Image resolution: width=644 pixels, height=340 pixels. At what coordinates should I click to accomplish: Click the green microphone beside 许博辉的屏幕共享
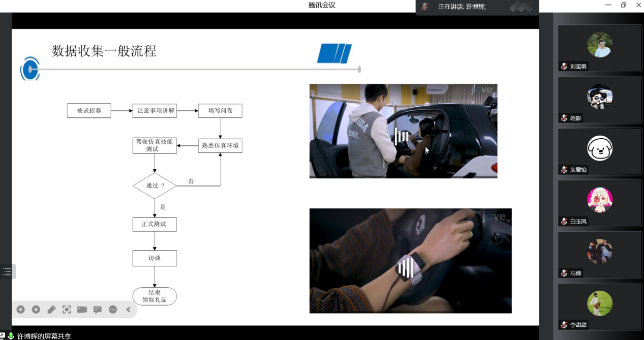tap(11, 336)
